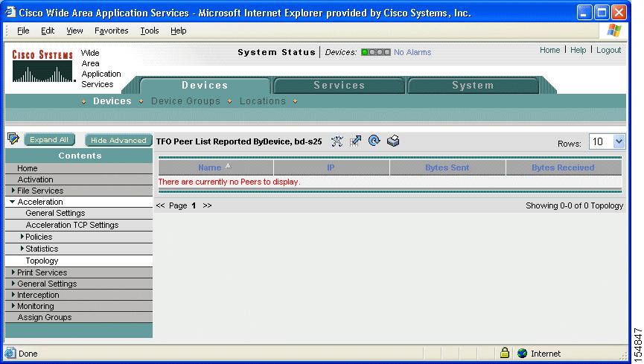Click the topology icon beside the peer list title
Image resolution: width=644 pixels, height=364 pixels.
[x=337, y=141]
